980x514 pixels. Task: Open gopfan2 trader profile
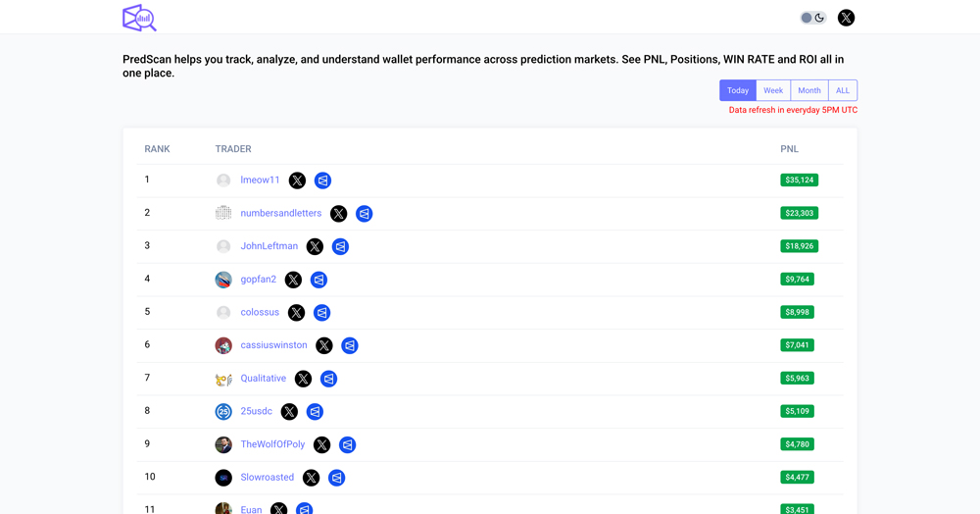(x=258, y=280)
